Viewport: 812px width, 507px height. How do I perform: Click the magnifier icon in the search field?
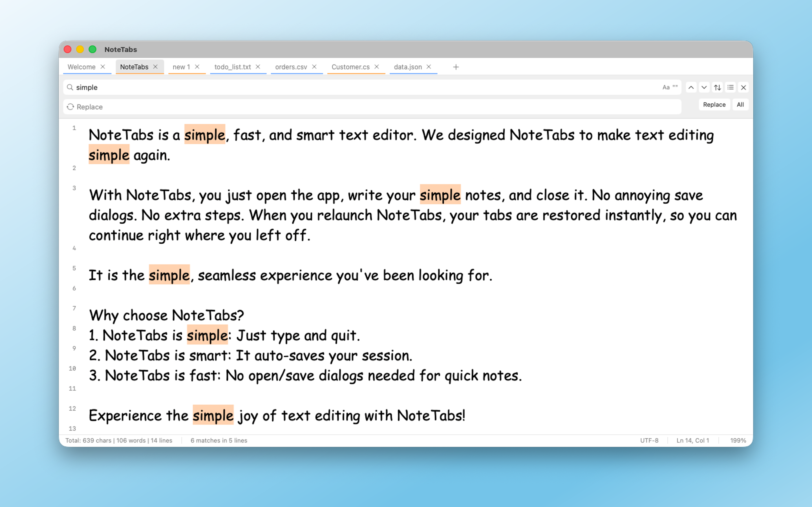[x=70, y=87]
